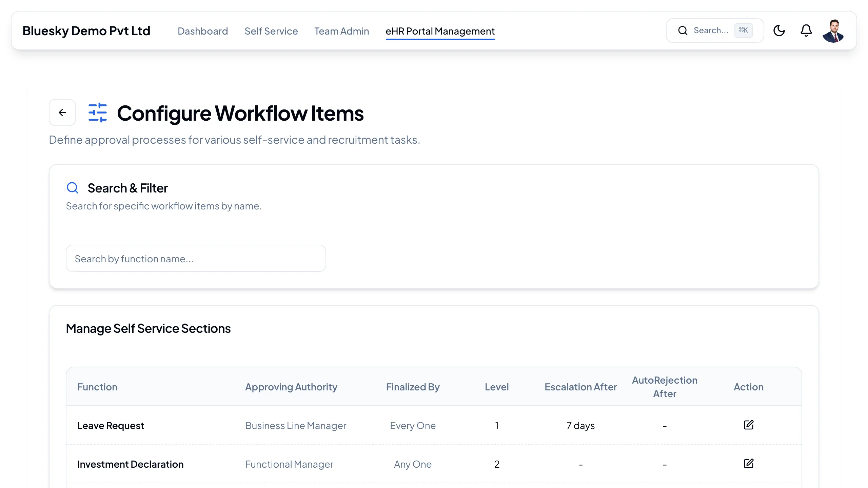Select the Leave Request row name
Screen dimensions: 868x488
111,426
